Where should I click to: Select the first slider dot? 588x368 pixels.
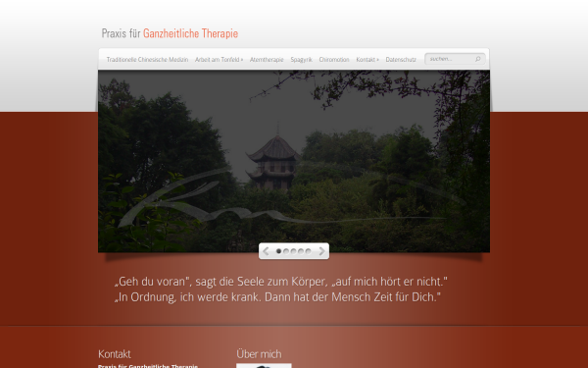click(x=278, y=251)
